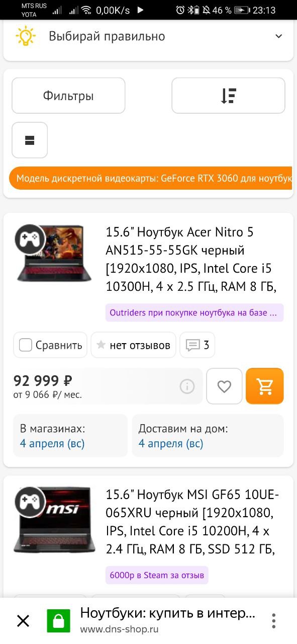
Task: Open browser three-dot menu
Action: [x=274, y=621]
